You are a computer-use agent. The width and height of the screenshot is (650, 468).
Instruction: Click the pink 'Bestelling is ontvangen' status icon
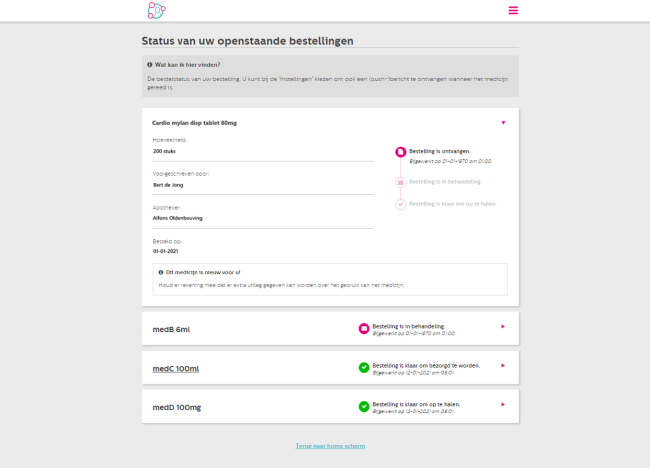[400, 152]
